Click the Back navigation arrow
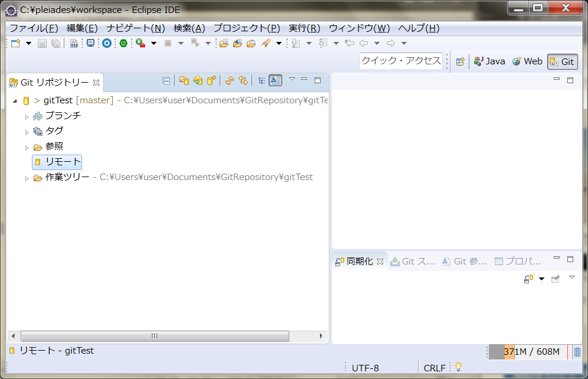 coord(364,43)
